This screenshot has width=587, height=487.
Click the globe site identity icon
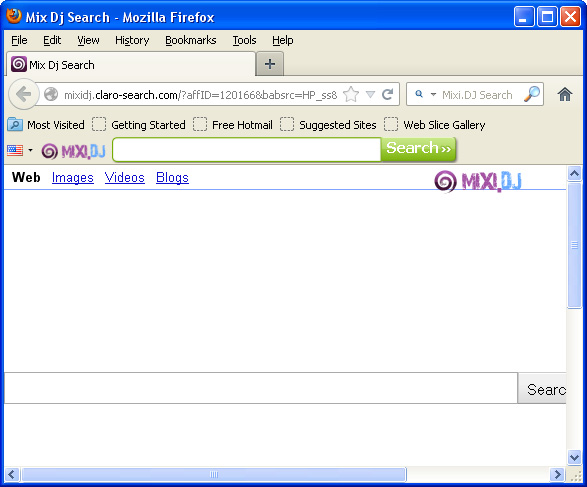tap(51, 94)
